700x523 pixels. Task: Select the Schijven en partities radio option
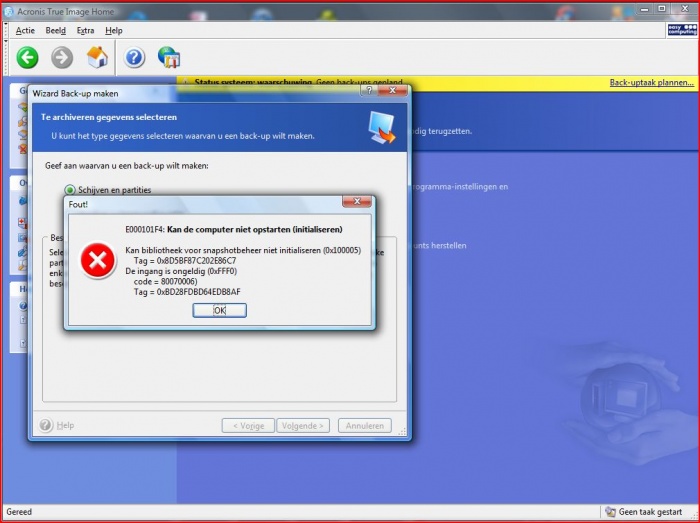tap(70, 190)
